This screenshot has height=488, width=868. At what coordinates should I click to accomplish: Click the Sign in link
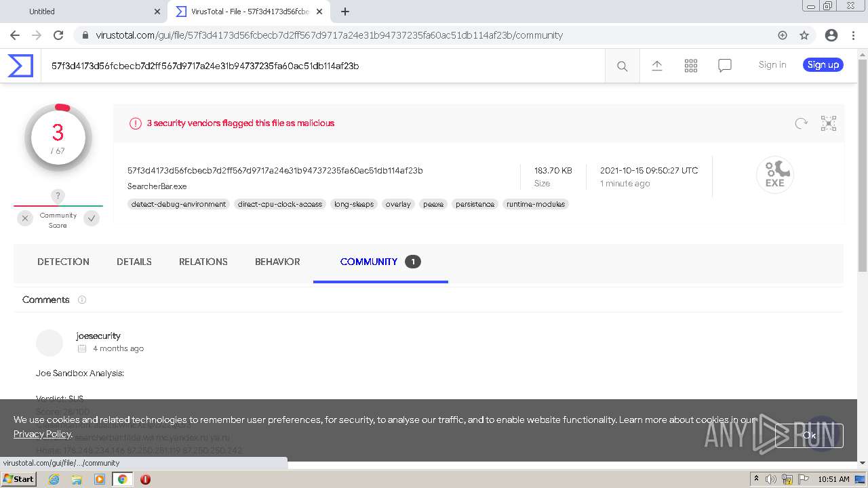772,65
